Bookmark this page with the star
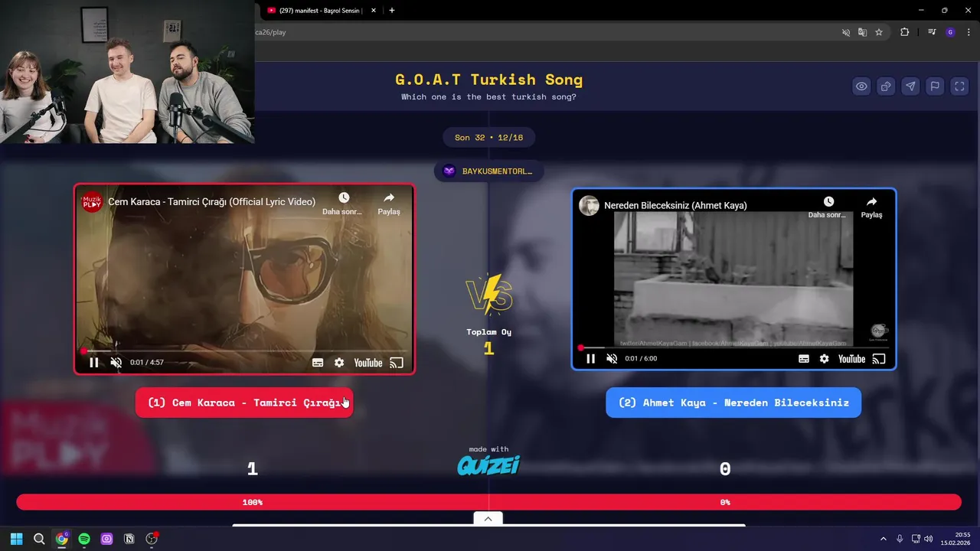Viewport: 980px width, 551px height. [879, 32]
